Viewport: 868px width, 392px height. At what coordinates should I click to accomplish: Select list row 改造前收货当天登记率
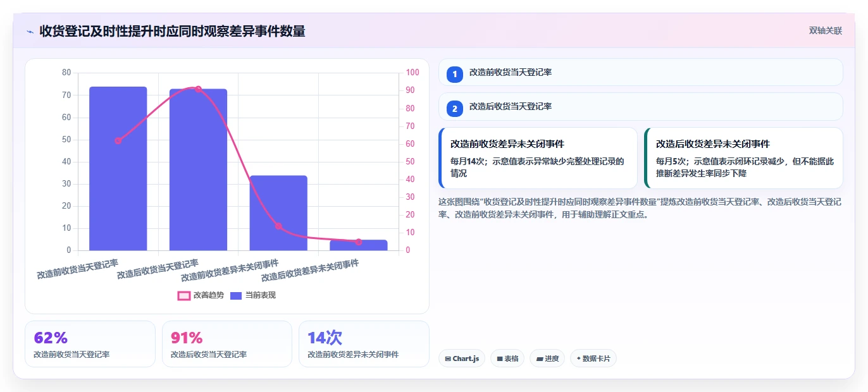click(640, 72)
